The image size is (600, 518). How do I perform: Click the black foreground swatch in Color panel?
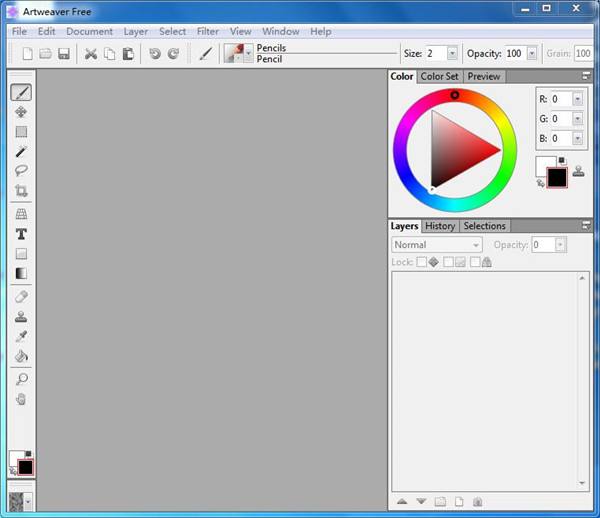[557, 178]
